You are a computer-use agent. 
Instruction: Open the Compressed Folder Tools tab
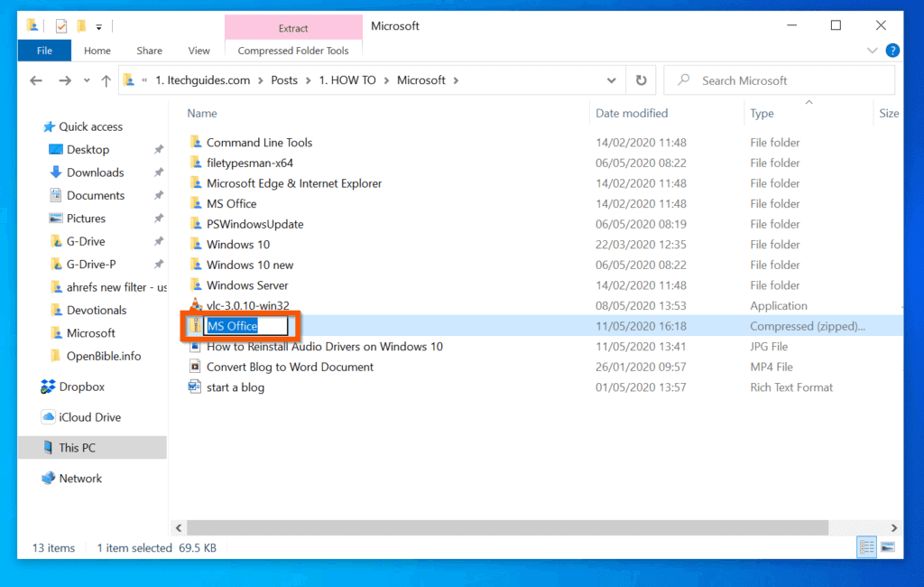click(x=292, y=51)
